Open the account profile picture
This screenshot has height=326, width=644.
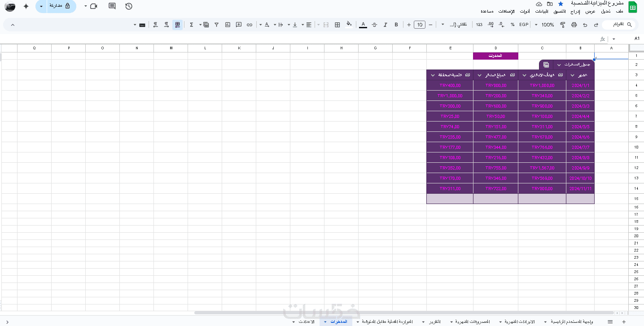click(x=9, y=6)
